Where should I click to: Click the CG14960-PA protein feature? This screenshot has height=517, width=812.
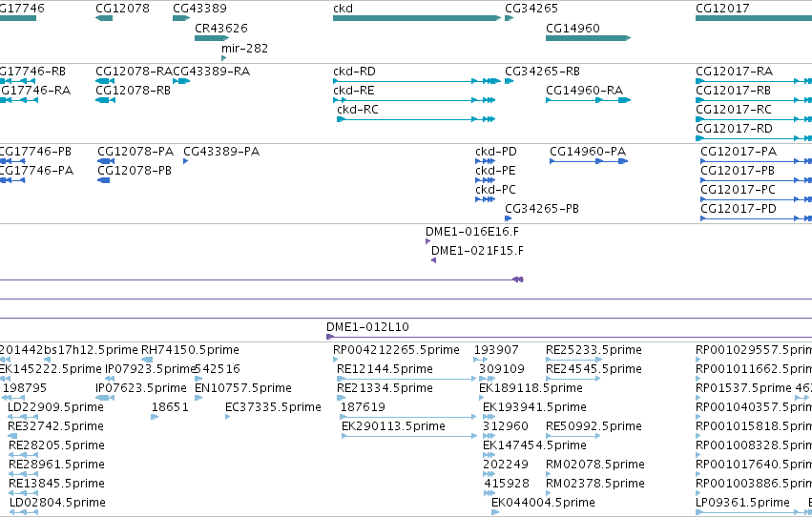point(589,161)
